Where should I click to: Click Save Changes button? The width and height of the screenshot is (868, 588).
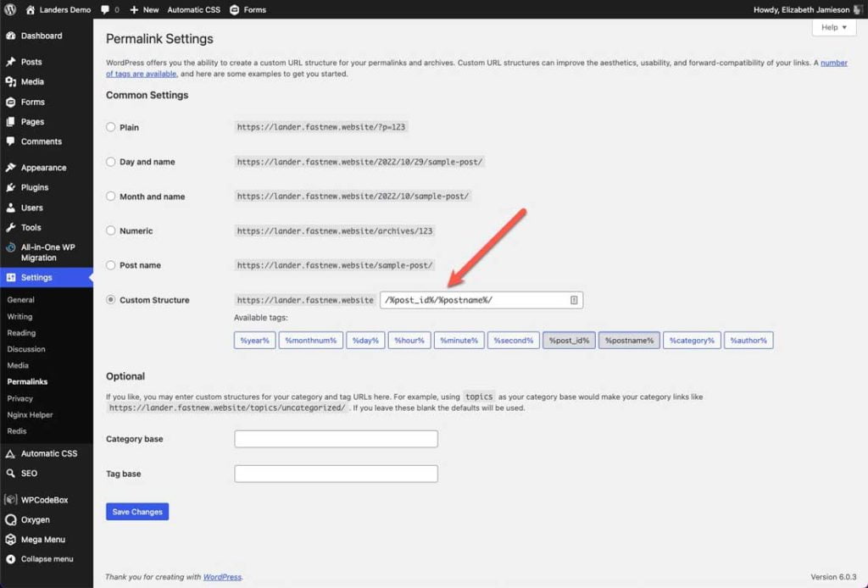137,512
